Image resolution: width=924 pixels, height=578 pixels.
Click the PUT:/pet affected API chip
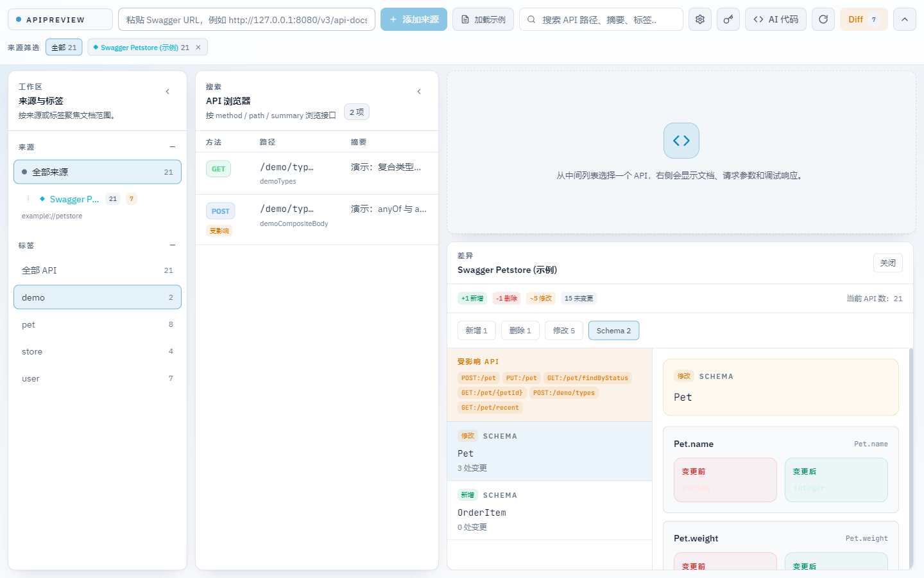[x=522, y=378]
